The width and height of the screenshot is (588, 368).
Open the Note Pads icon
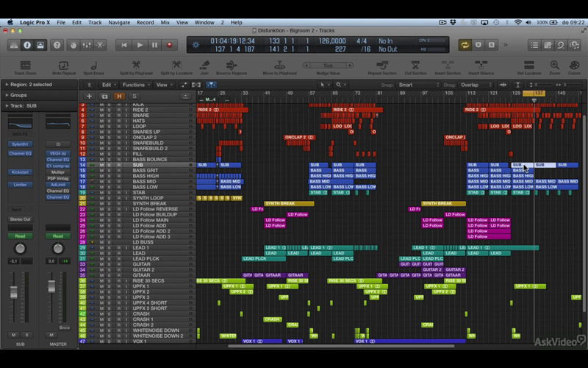(548, 45)
